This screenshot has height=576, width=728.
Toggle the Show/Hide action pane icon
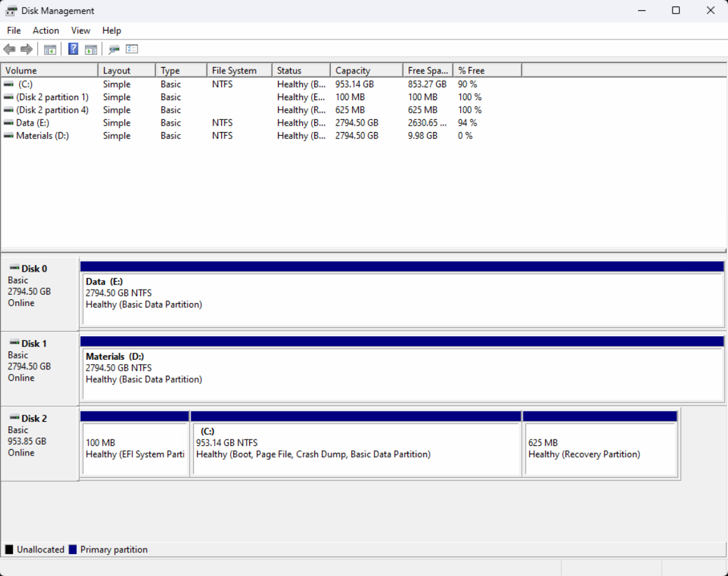tap(91, 49)
